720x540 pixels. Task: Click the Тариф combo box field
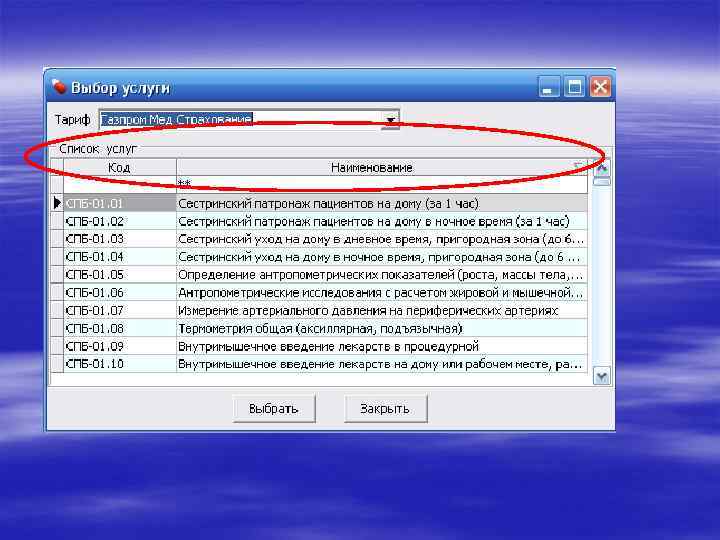pyautogui.click(x=249, y=120)
